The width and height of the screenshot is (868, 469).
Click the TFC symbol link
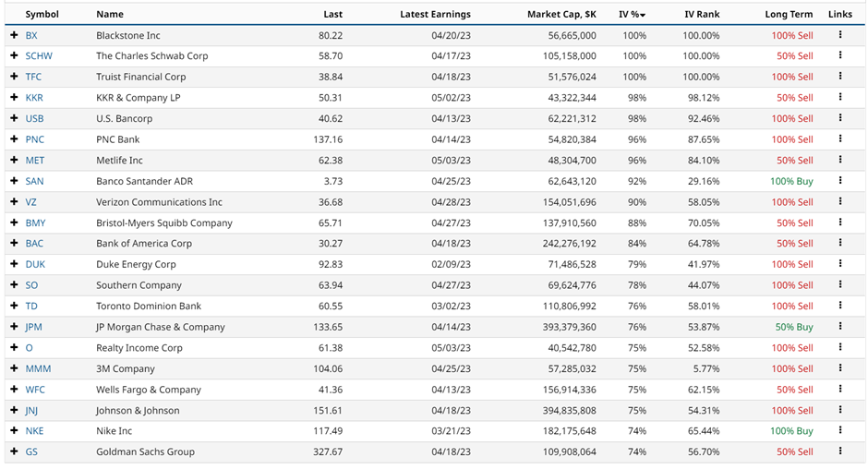33,77
